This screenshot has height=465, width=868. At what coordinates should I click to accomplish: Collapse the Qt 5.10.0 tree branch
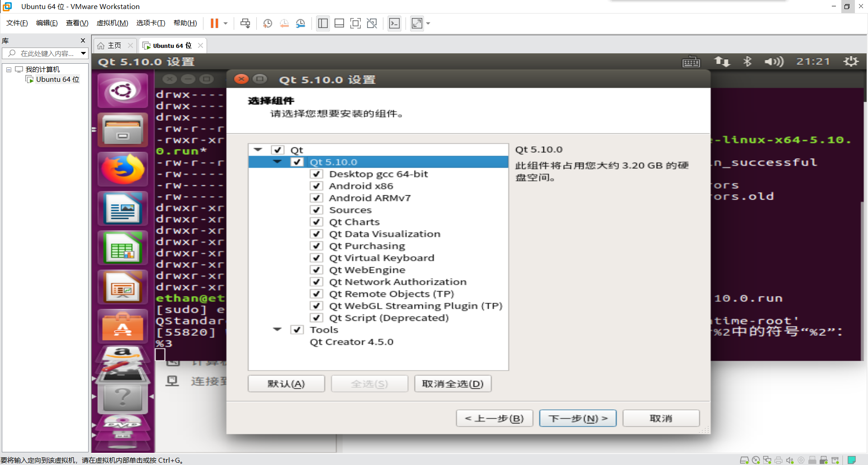click(x=277, y=161)
